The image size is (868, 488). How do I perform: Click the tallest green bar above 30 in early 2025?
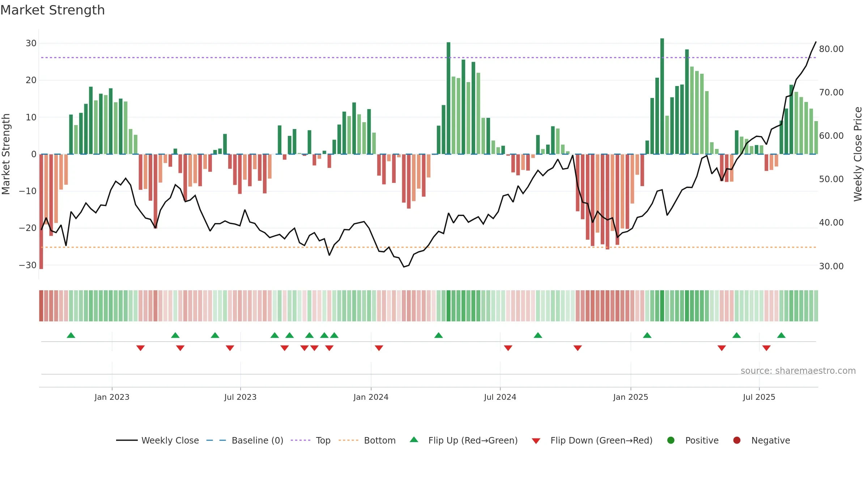(x=662, y=96)
